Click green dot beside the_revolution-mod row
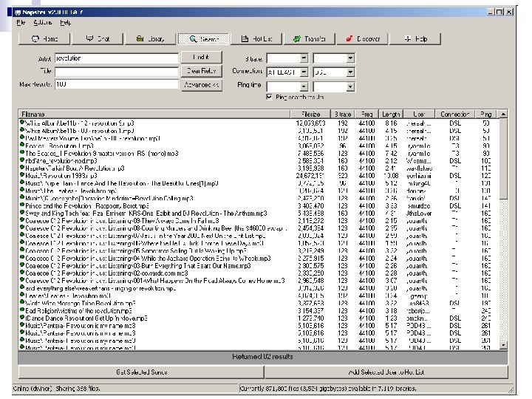This screenshot has width=532, height=399. pyautogui.click(x=22, y=160)
